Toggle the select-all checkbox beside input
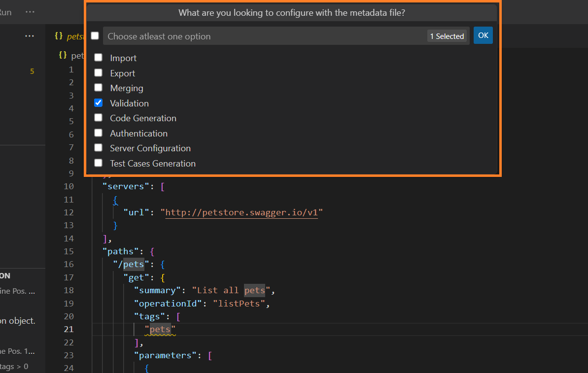588x373 pixels. 95,35
